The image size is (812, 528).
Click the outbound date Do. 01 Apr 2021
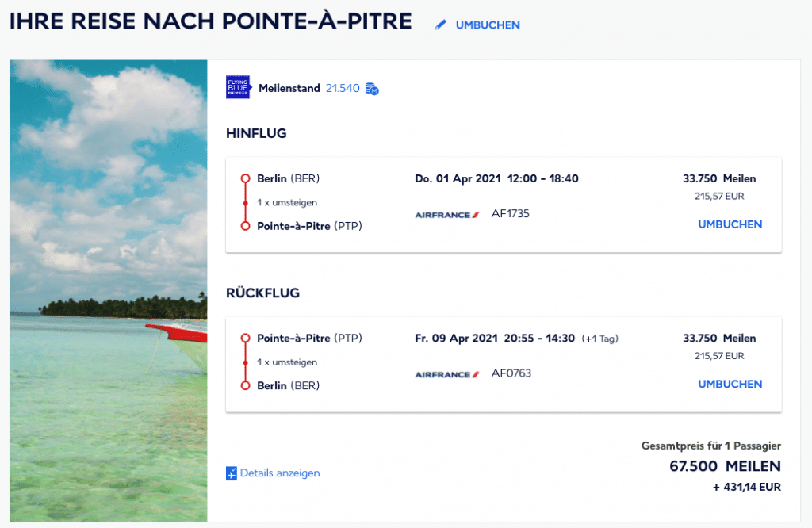coord(458,178)
